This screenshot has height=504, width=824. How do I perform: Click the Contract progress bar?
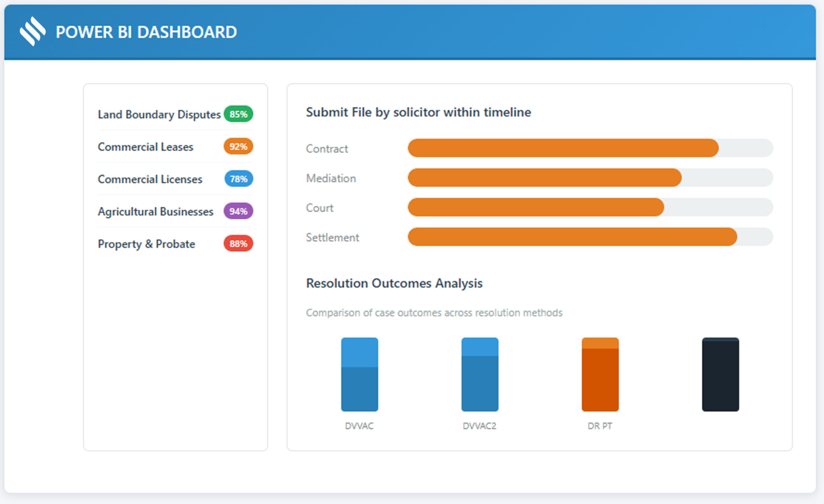click(590, 148)
